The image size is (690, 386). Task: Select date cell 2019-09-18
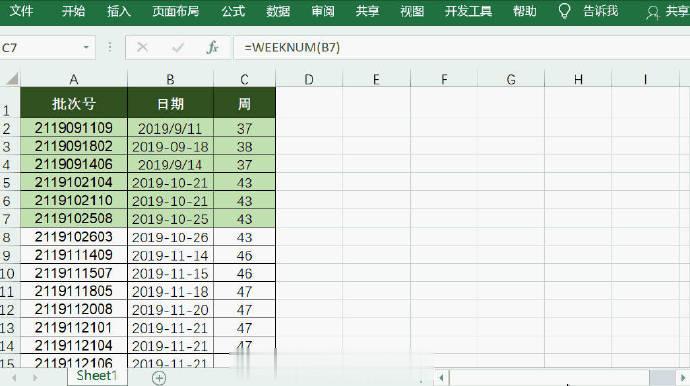coord(170,146)
